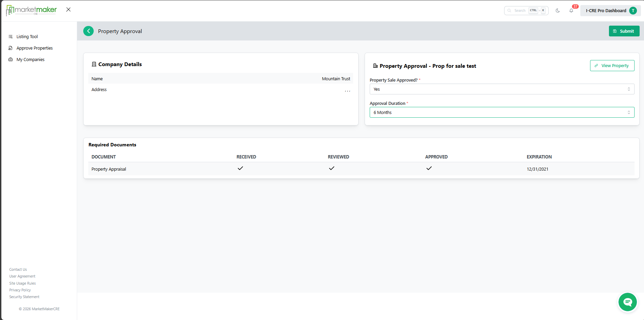Open I-CRE Pro Dashboard menu

click(606, 10)
